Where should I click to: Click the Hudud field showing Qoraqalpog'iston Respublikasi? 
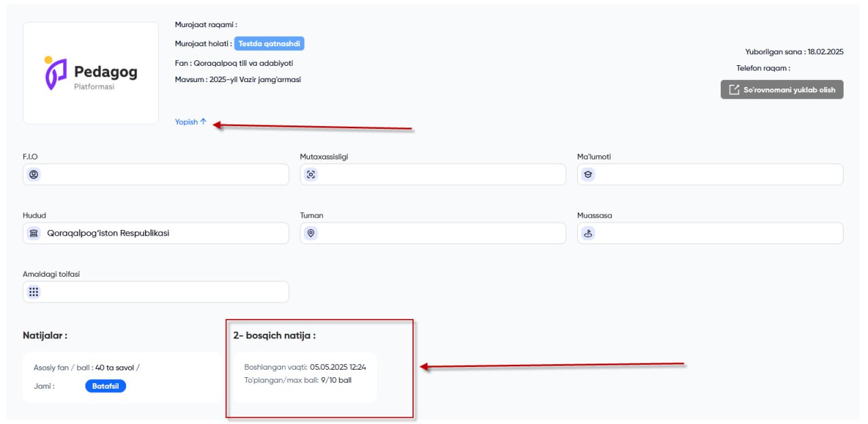pyautogui.click(x=156, y=233)
